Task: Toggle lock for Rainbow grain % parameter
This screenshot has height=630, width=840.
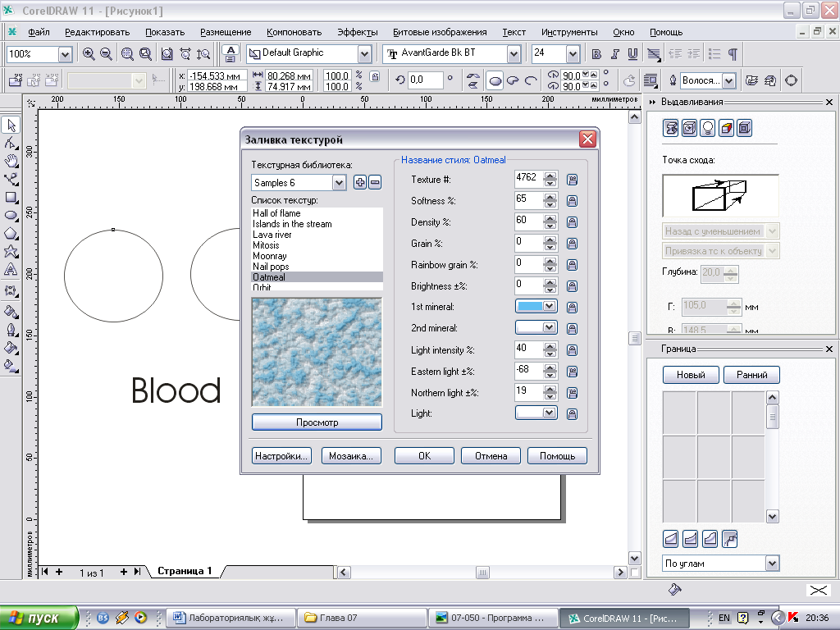Action: (x=572, y=265)
